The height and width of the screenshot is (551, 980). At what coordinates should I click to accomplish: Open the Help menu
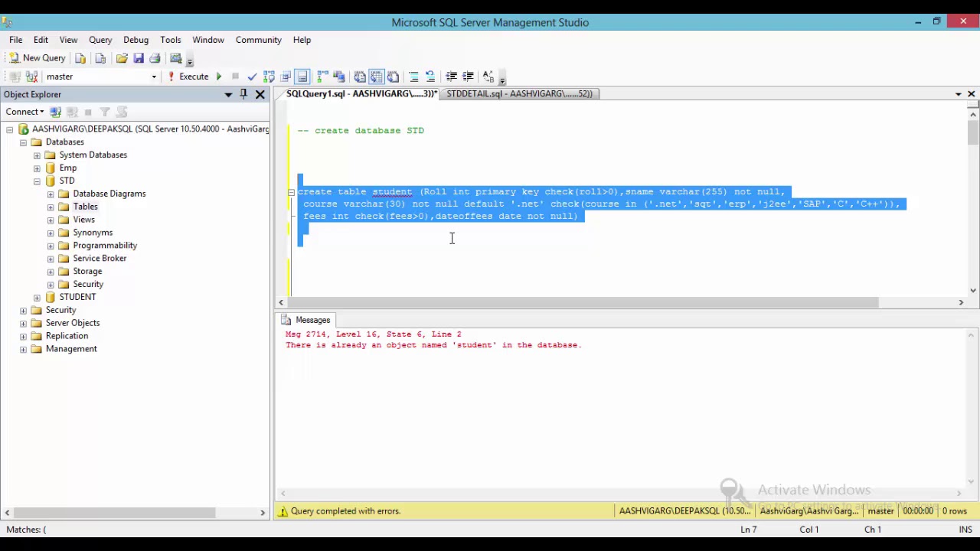click(x=302, y=40)
